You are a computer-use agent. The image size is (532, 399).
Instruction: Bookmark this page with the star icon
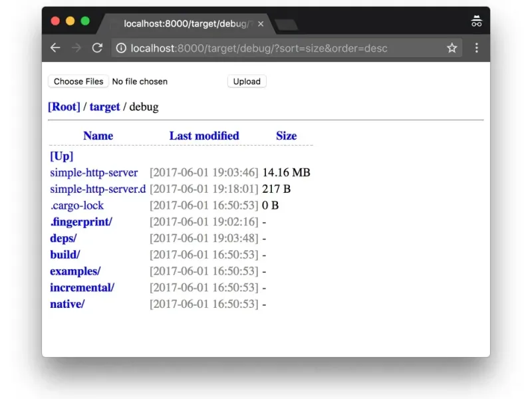point(452,48)
